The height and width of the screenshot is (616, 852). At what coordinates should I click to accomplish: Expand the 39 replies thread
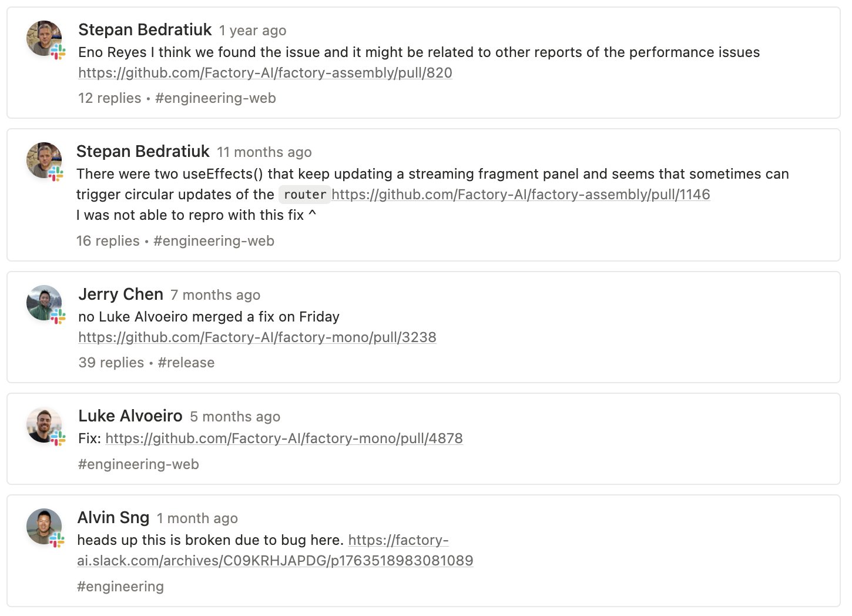[x=111, y=363]
